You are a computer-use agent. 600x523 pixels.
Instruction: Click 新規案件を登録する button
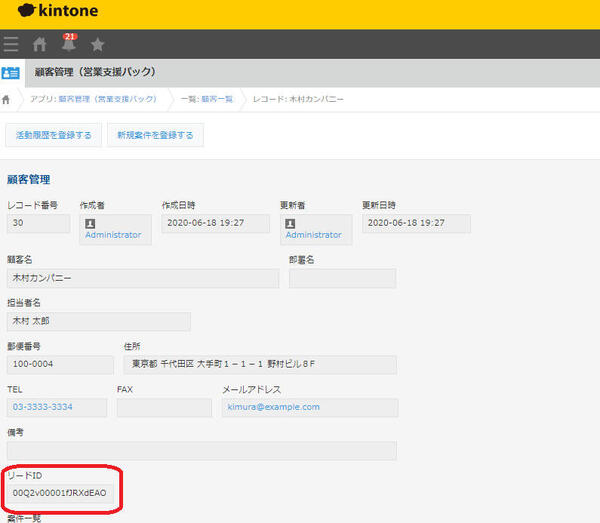pos(155,135)
